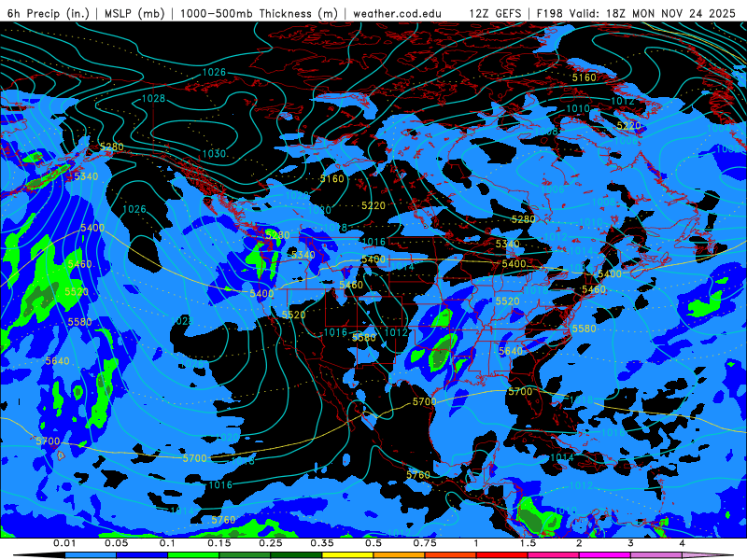Click the 1028 isobar label

(x=154, y=99)
